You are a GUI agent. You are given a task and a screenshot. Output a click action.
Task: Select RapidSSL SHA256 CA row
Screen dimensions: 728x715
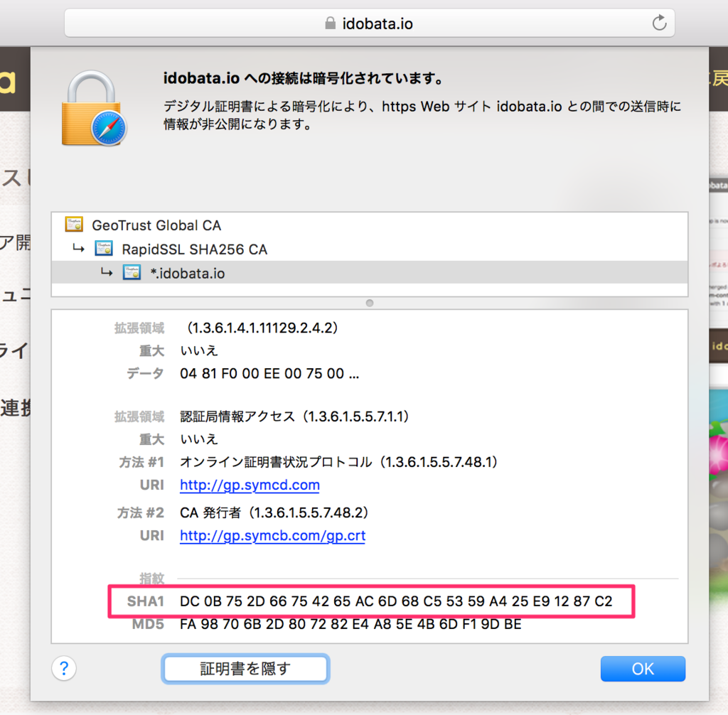(369, 249)
